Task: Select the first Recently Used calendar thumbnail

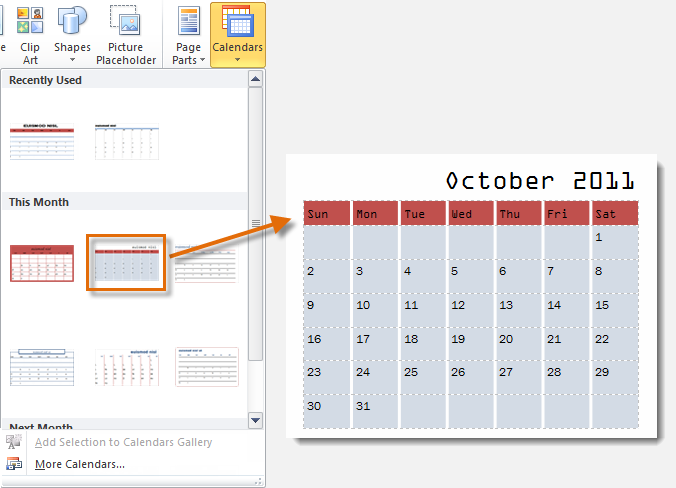Action: 42,141
